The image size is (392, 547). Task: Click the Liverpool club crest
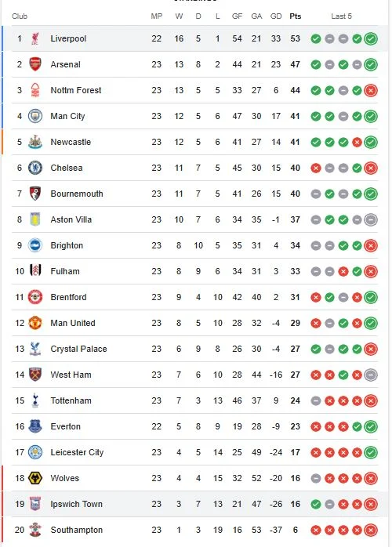35,38
